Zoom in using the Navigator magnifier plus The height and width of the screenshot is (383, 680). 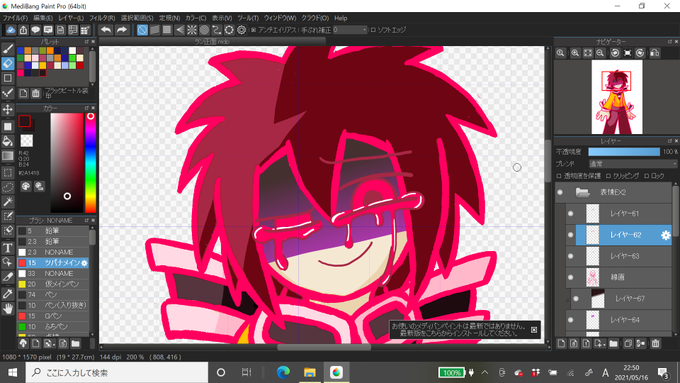pos(575,53)
